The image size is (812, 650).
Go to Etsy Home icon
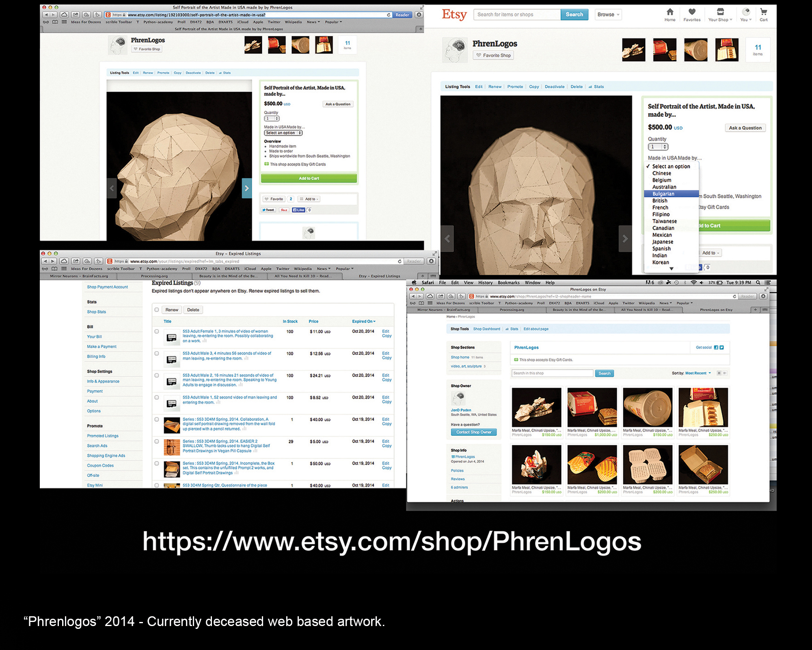pos(670,12)
